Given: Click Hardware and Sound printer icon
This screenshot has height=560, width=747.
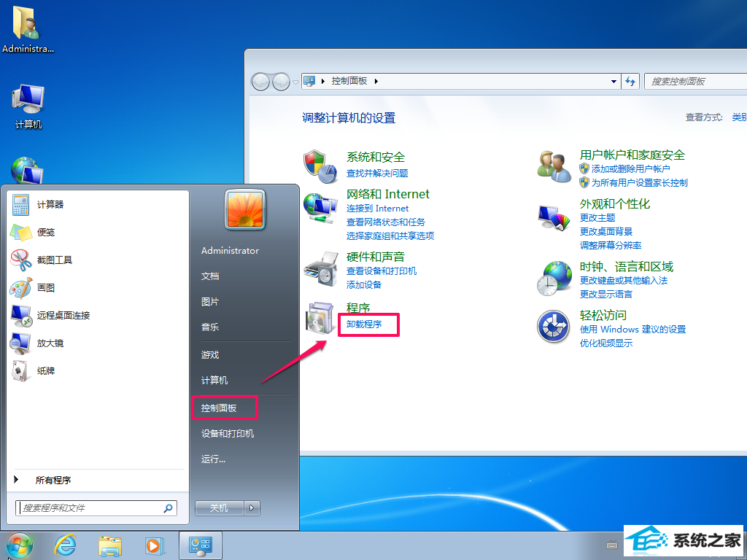Looking at the screenshot, I should [320, 269].
